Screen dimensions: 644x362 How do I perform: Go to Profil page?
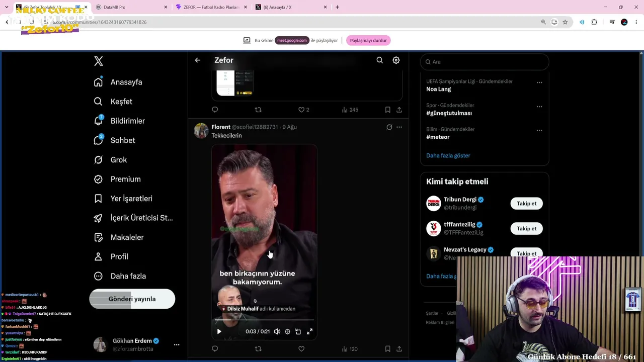(111, 256)
